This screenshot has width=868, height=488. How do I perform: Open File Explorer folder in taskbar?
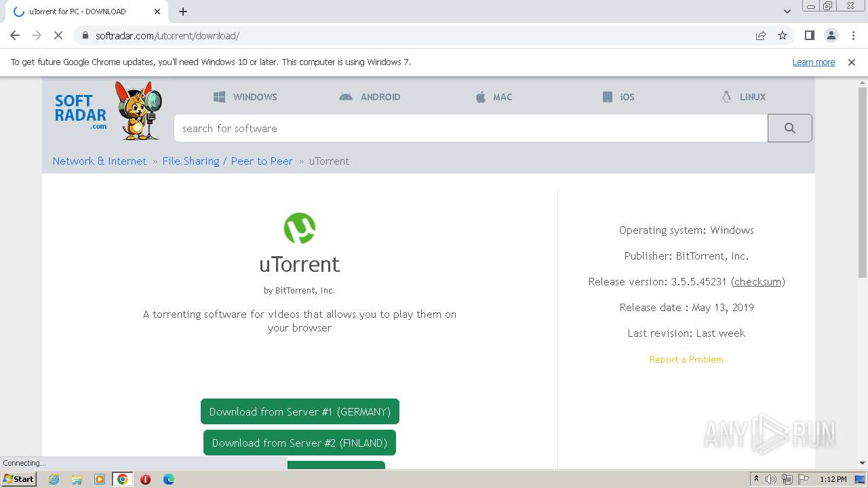click(x=77, y=479)
